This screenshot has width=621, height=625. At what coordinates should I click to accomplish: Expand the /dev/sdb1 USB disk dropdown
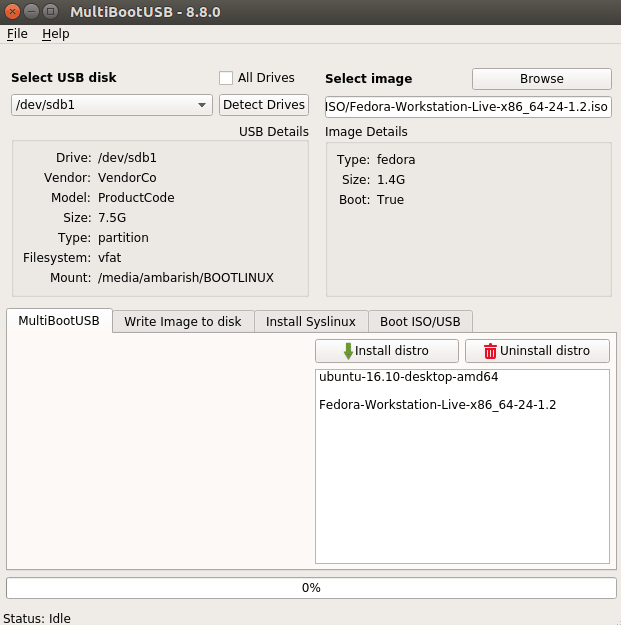pos(201,105)
